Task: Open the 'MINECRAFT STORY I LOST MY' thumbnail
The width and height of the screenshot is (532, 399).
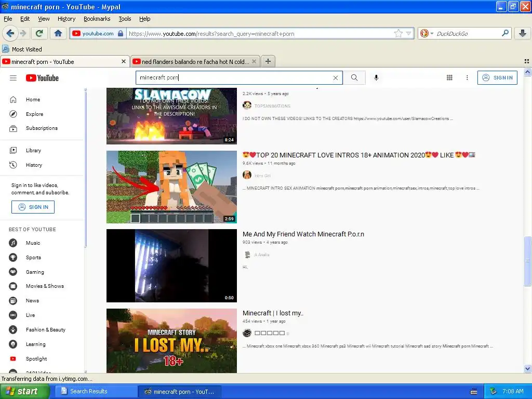Action: [171, 341]
